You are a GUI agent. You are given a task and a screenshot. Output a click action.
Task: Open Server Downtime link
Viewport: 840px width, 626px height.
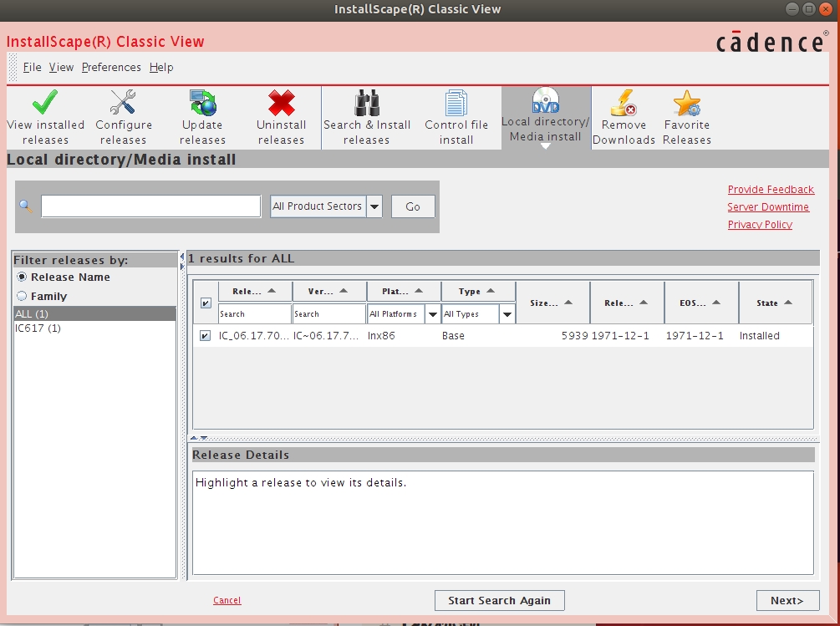click(768, 206)
